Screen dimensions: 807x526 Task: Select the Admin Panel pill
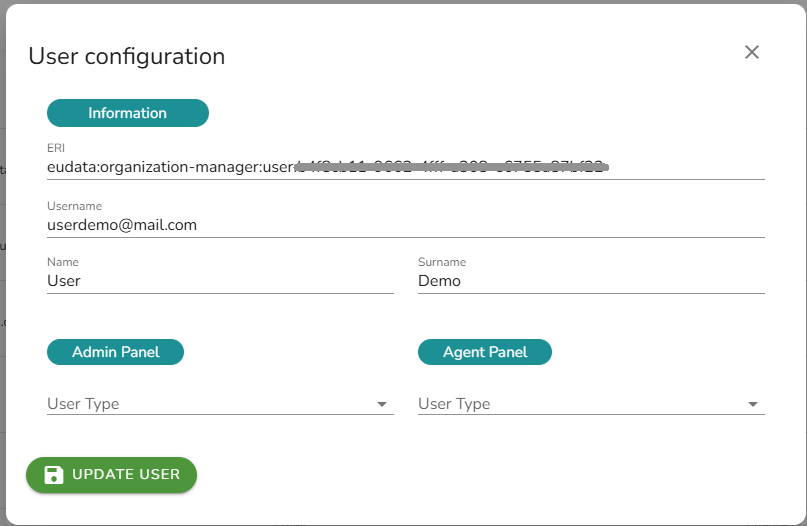(115, 352)
